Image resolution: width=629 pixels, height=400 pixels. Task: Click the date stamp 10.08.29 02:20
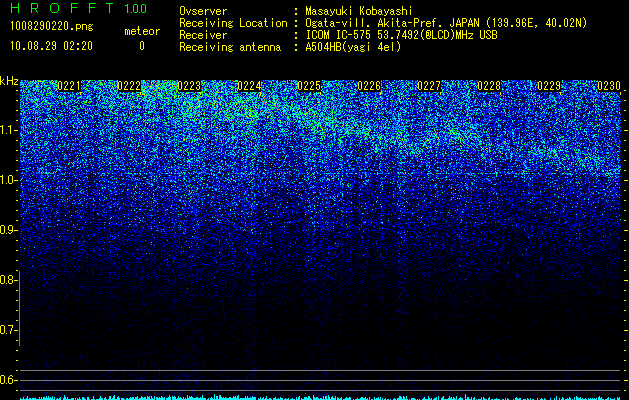point(51,46)
